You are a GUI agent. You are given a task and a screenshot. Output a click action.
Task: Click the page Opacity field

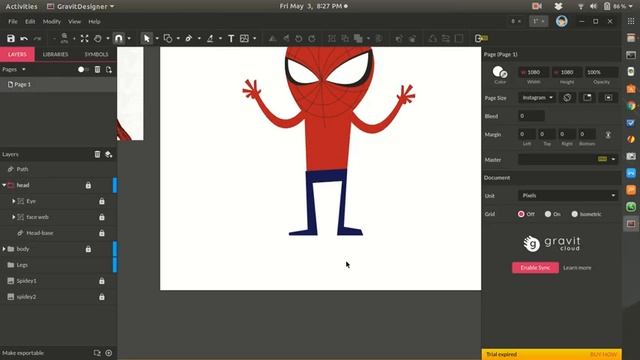pos(602,72)
